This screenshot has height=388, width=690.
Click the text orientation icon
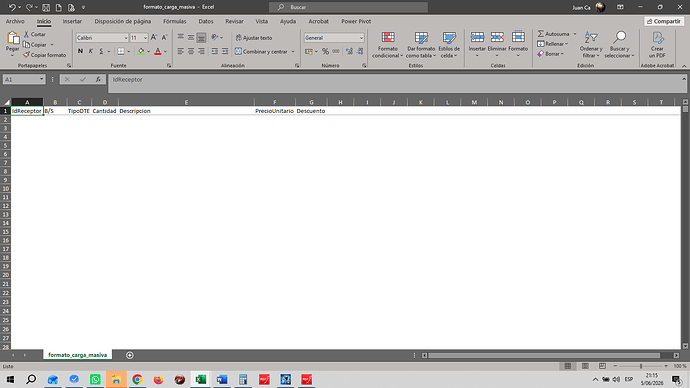coord(215,38)
